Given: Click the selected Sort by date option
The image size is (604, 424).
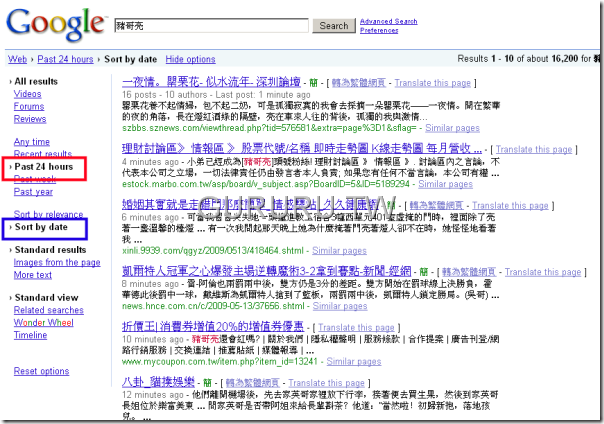Looking at the screenshot, I should point(41,227).
